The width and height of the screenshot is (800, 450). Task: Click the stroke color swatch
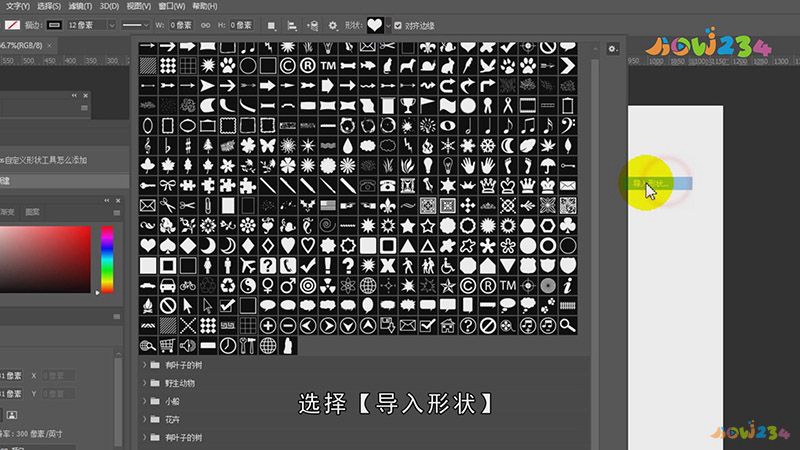pos(54,25)
